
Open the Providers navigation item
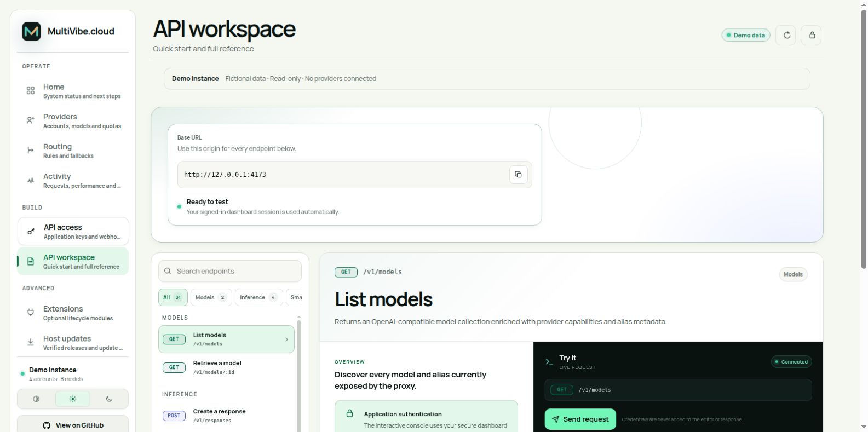73,121
